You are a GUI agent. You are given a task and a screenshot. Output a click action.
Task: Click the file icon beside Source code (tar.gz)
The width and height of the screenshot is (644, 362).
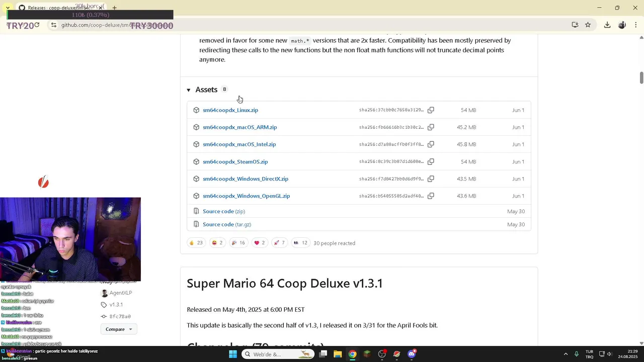point(196,224)
